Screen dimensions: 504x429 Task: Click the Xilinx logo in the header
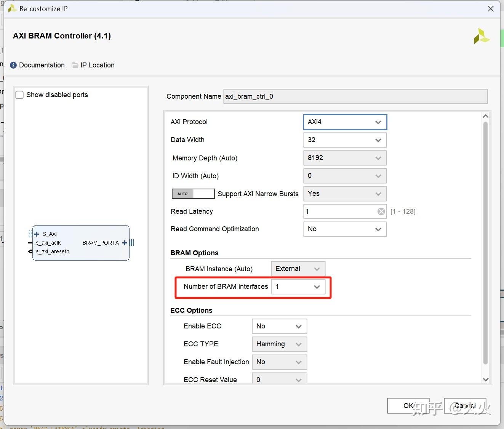click(x=482, y=36)
